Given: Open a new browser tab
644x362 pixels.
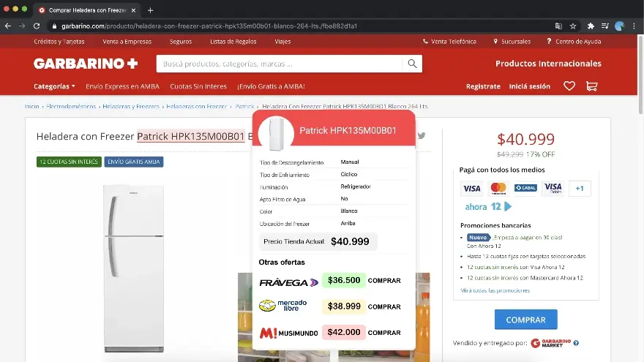Looking at the screenshot, I should [x=150, y=10].
